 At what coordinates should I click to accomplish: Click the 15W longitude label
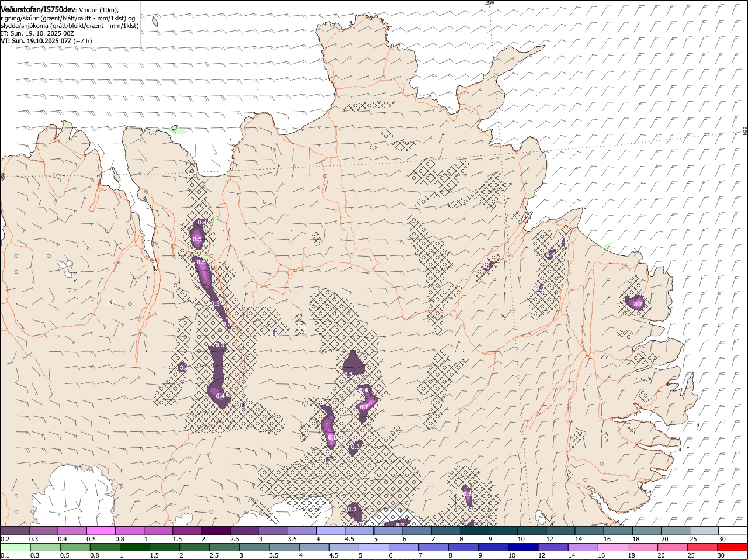click(x=489, y=3)
